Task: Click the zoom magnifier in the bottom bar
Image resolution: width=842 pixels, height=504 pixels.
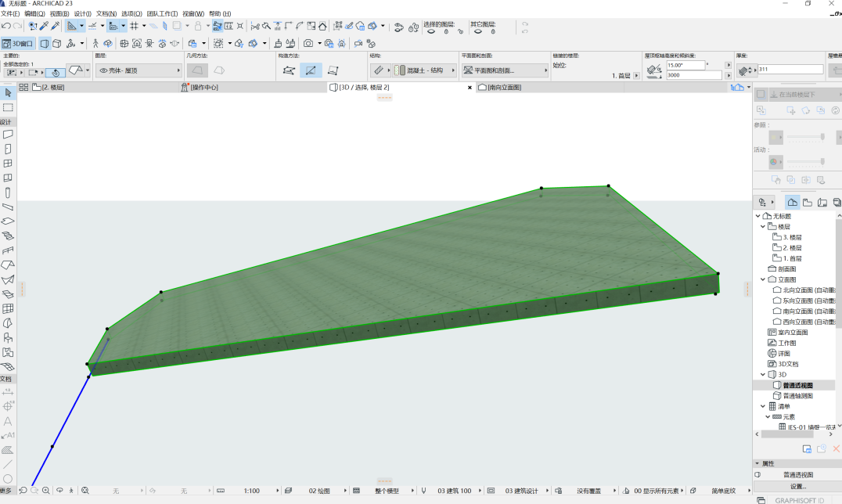Action: coord(46,491)
